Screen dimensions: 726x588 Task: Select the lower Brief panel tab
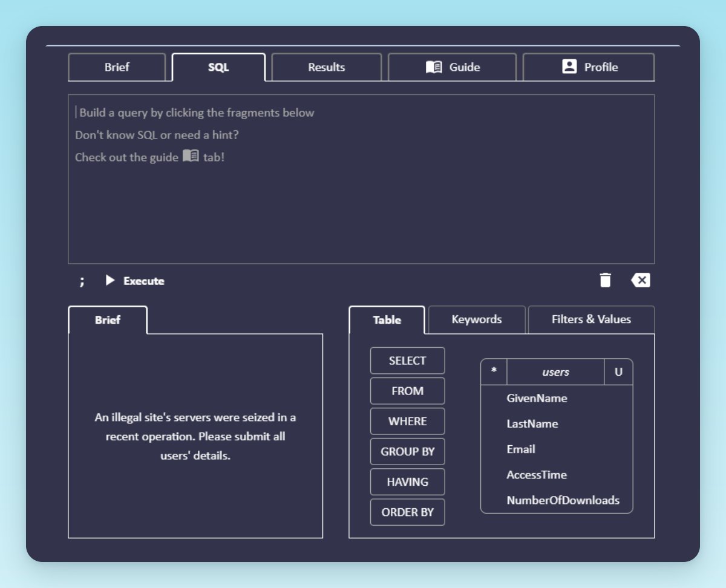[108, 320]
